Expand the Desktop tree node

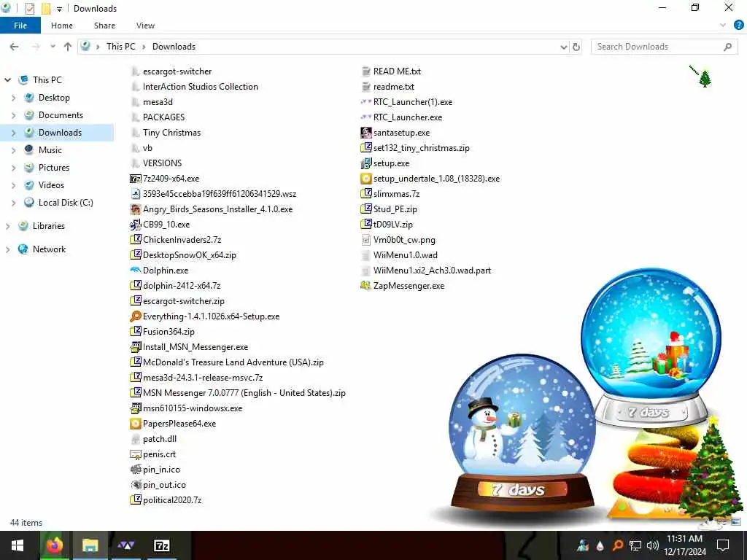pos(13,98)
